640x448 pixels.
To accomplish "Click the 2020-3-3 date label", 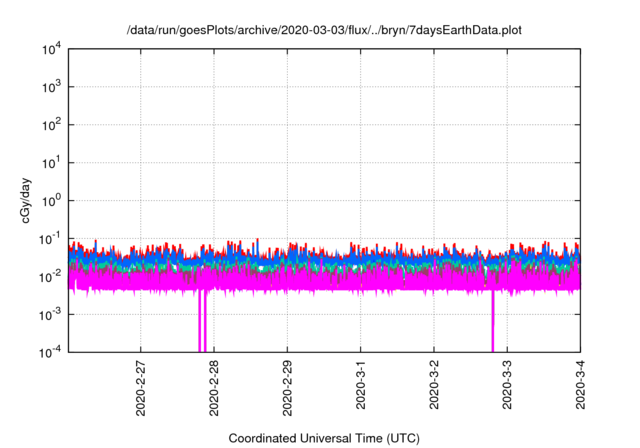I will [507, 385].
